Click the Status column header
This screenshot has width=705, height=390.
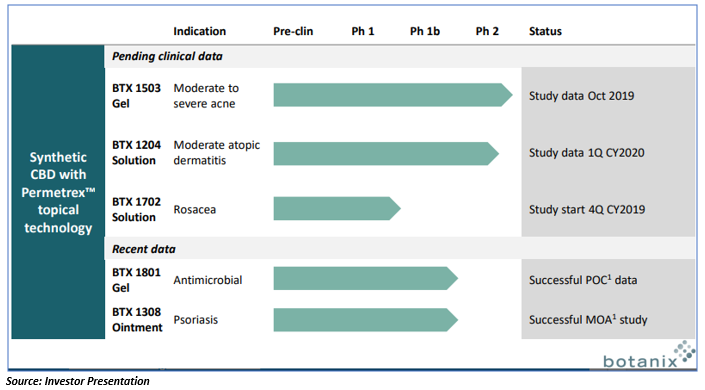click(545, 31)
